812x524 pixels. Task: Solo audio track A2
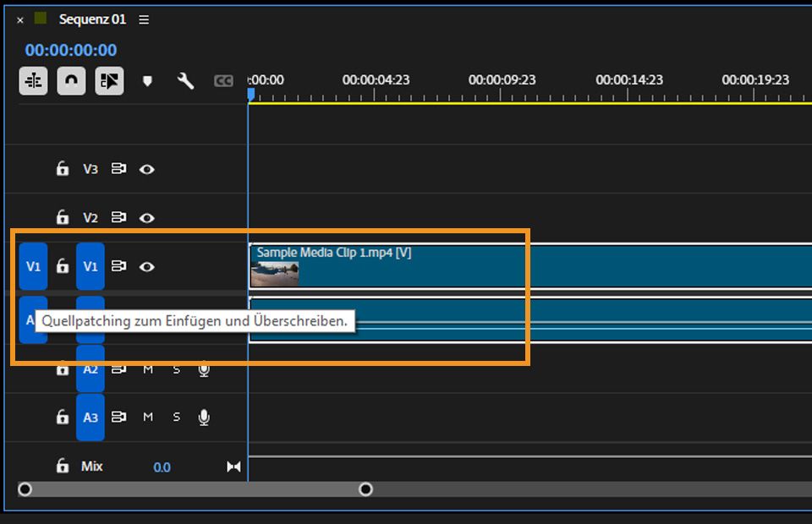click(x=177, y=369)
